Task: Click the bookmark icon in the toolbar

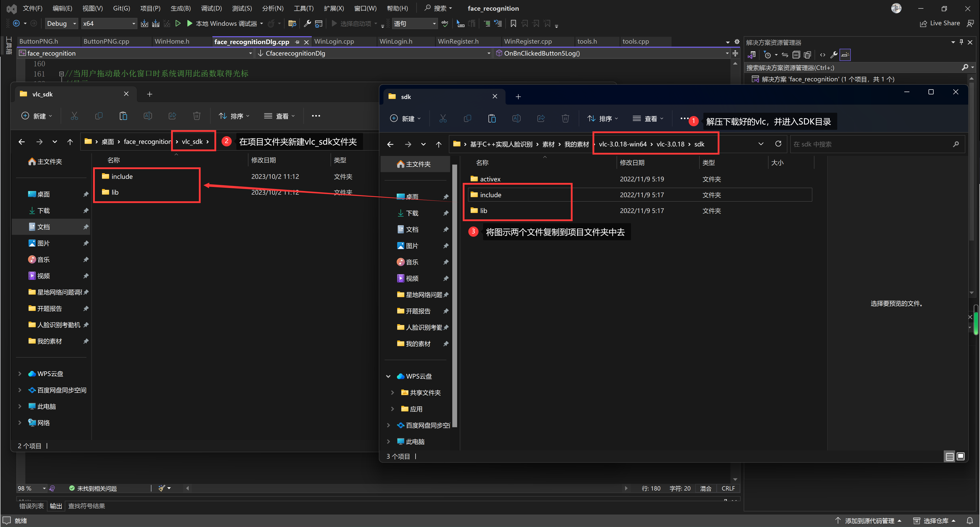Action: click(513, 24)
